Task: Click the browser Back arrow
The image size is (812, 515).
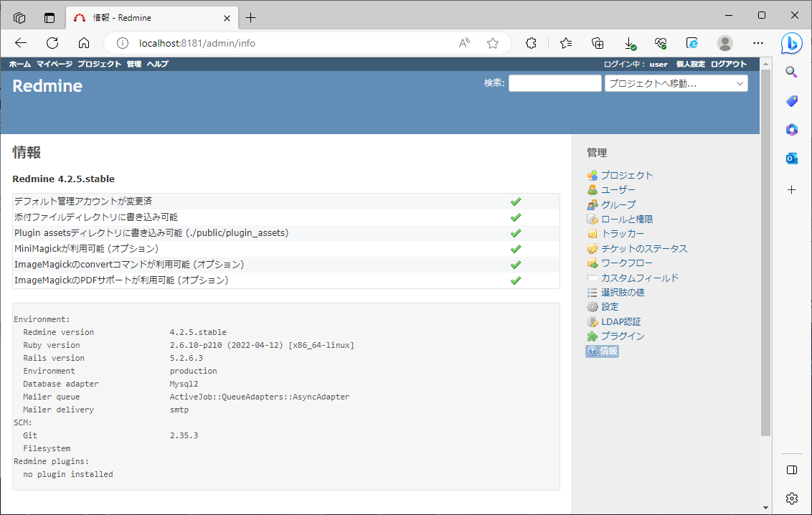Action: point(21,43)
